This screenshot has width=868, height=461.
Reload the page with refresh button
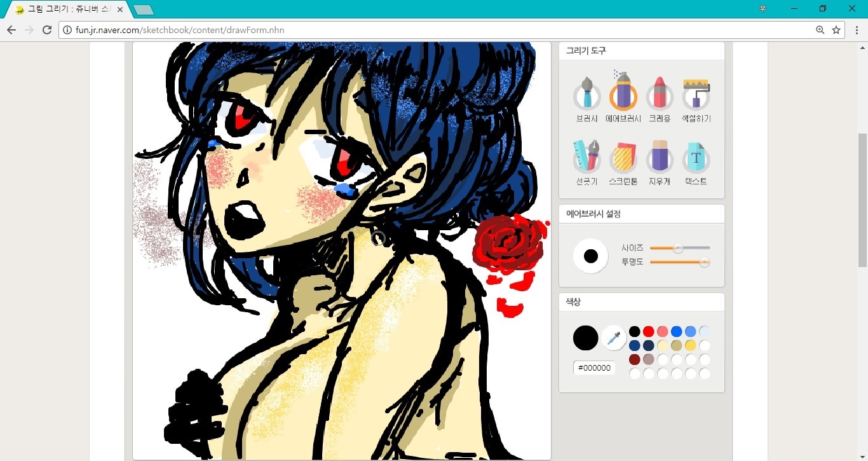pyautogui.click(x=46, y=30)
